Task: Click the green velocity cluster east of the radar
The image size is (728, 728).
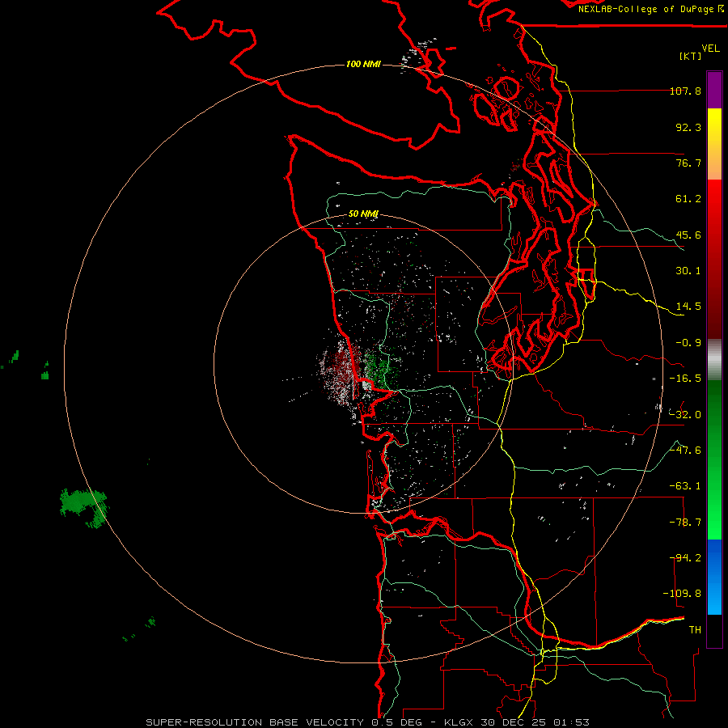Action: 380,370
